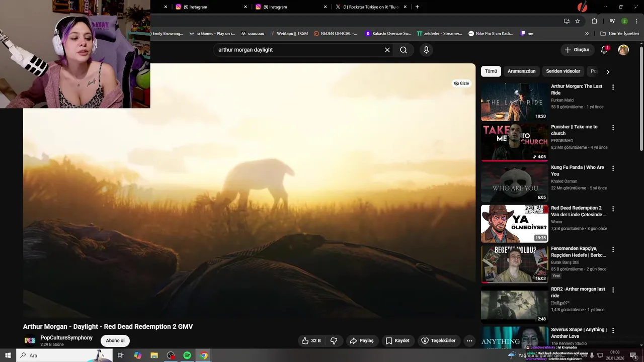Open options for Arthur Morgan: The Last Ride

pos(613,87)
